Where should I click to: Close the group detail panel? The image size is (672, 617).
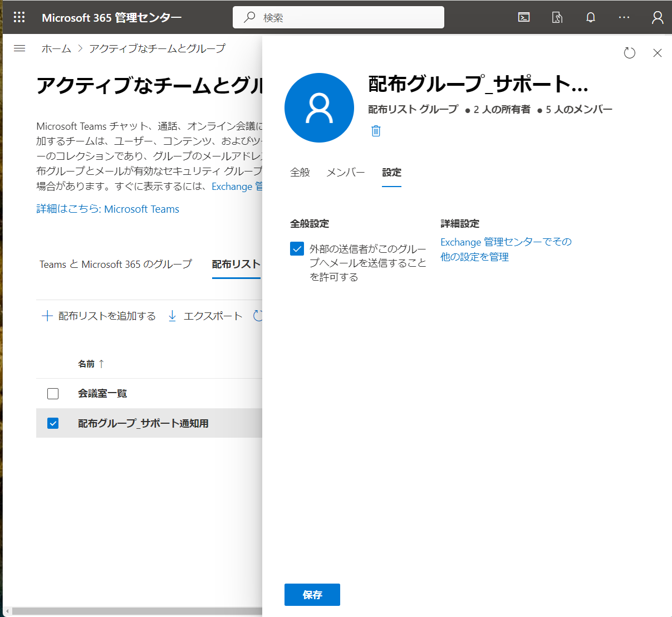(x=658, y=53)
